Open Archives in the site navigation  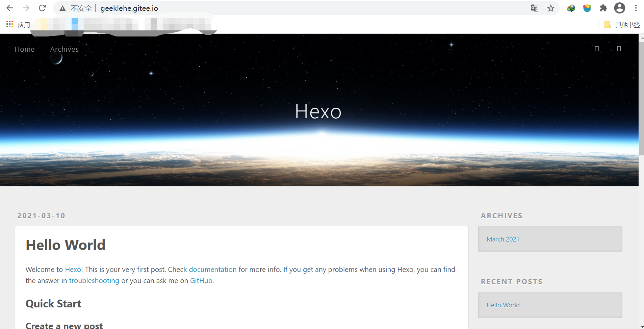pyautogui.click(x=64, y=49)
